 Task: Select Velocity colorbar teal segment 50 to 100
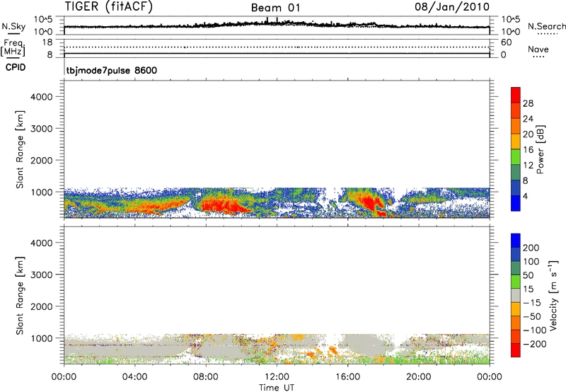(x=516, y=268)
